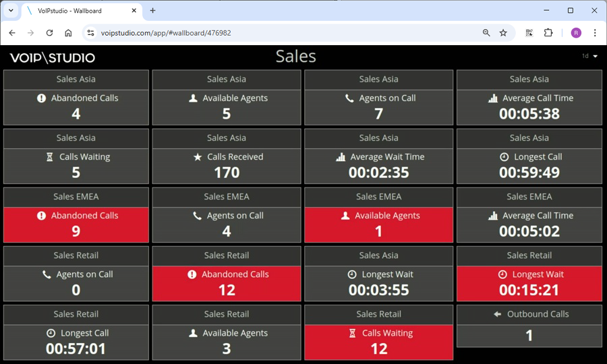Select the Sales Retail Abandoned Calls red tile value
Image resolution: width=607 pixels, height=364 pixels.
tap(227, 291)
